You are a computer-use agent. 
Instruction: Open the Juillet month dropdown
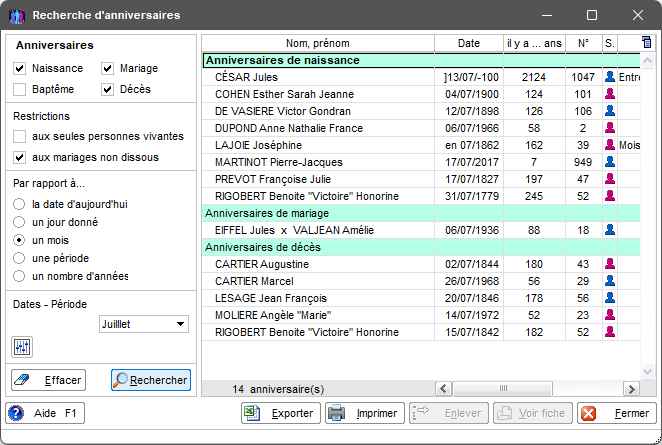(144, 324)
